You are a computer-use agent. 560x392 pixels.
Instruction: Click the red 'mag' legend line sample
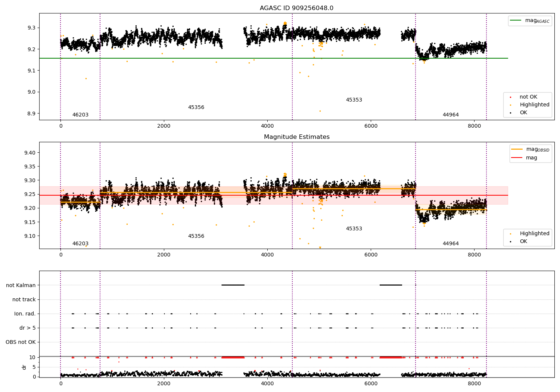tap(517, 158)
